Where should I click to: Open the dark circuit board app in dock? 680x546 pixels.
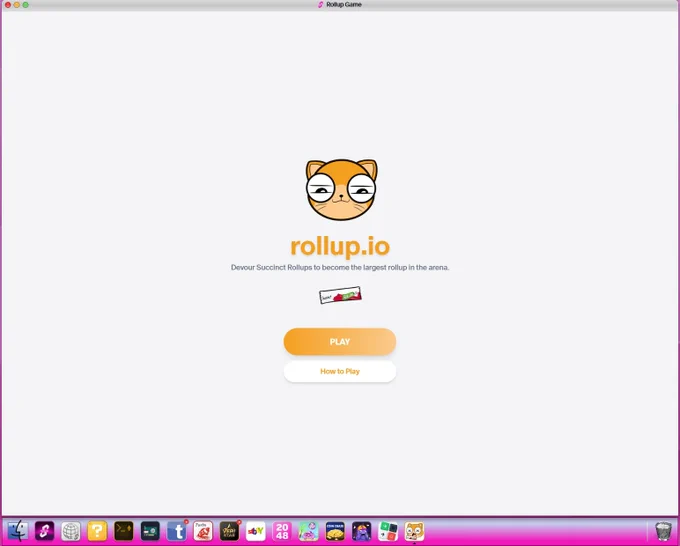[150, 531]
